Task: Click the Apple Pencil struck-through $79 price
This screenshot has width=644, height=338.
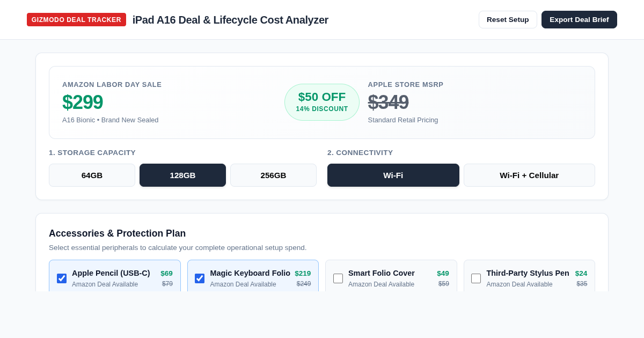Action: click(x=167, y=284)
